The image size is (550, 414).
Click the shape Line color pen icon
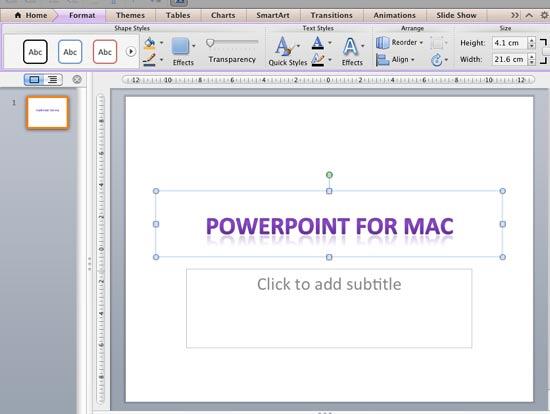click(x=150, y=60)
